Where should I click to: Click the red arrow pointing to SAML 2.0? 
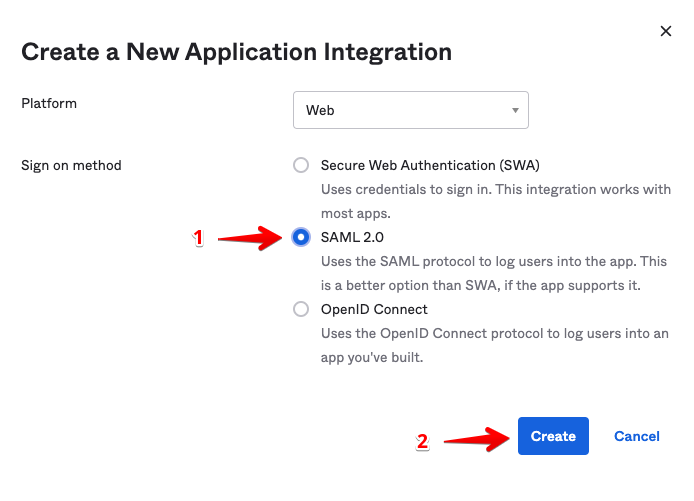pyautogui.click(x=250, y=238)
